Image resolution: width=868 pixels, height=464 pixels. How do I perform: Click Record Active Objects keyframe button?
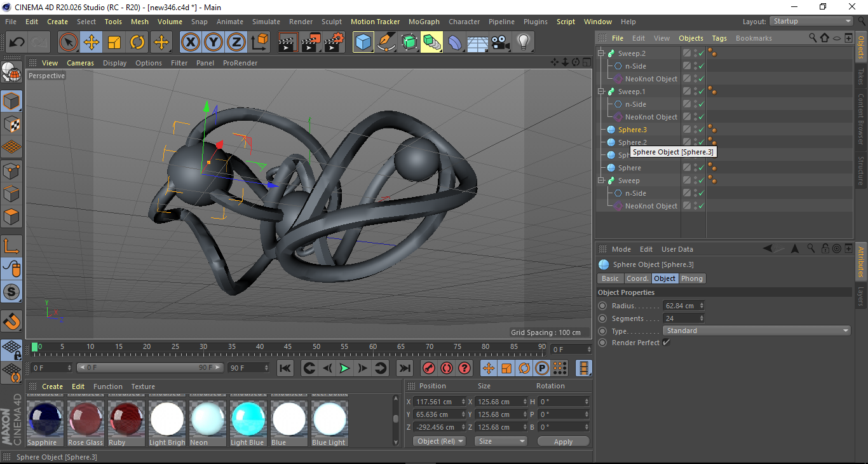pyautogui.click(x=429, y=368)
